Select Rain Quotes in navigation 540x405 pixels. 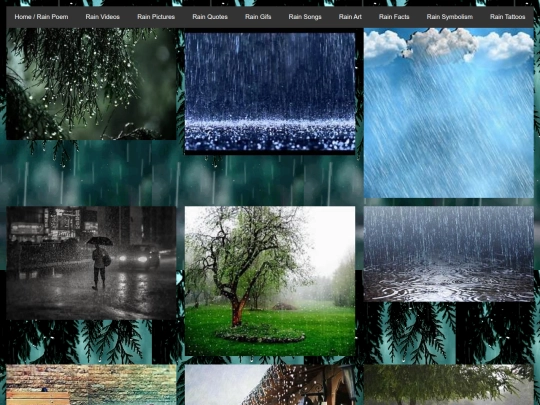pos(210,17)
